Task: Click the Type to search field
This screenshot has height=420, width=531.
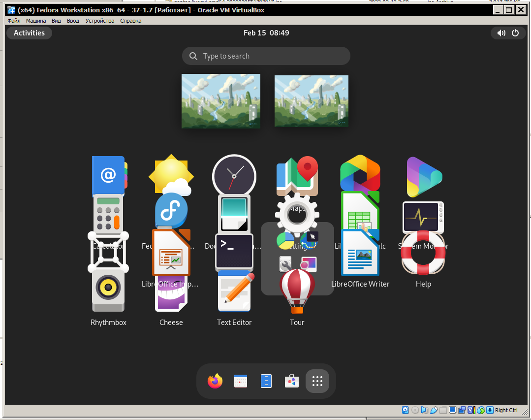Action: tap(266, 56)
